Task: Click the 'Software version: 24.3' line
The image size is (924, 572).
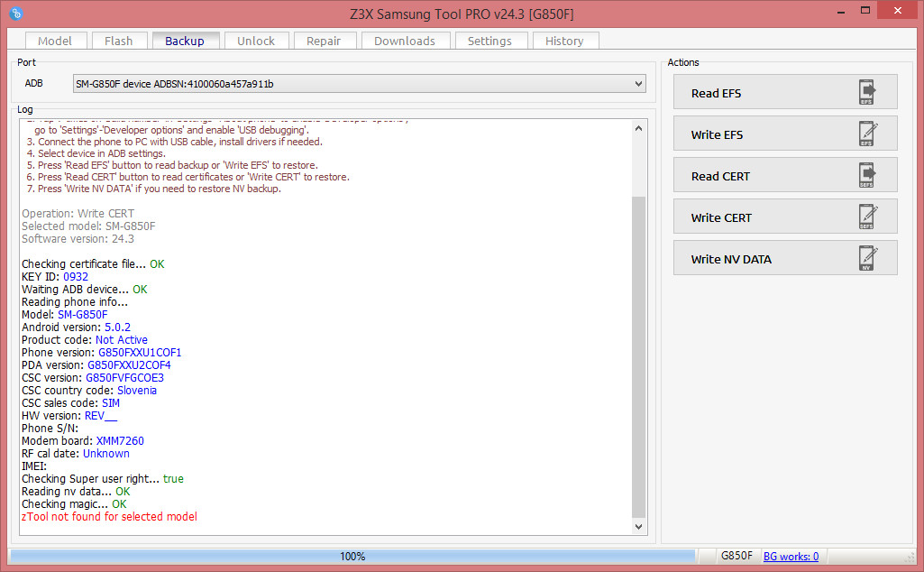Action: pyautogui.click(x=78, y=239)
